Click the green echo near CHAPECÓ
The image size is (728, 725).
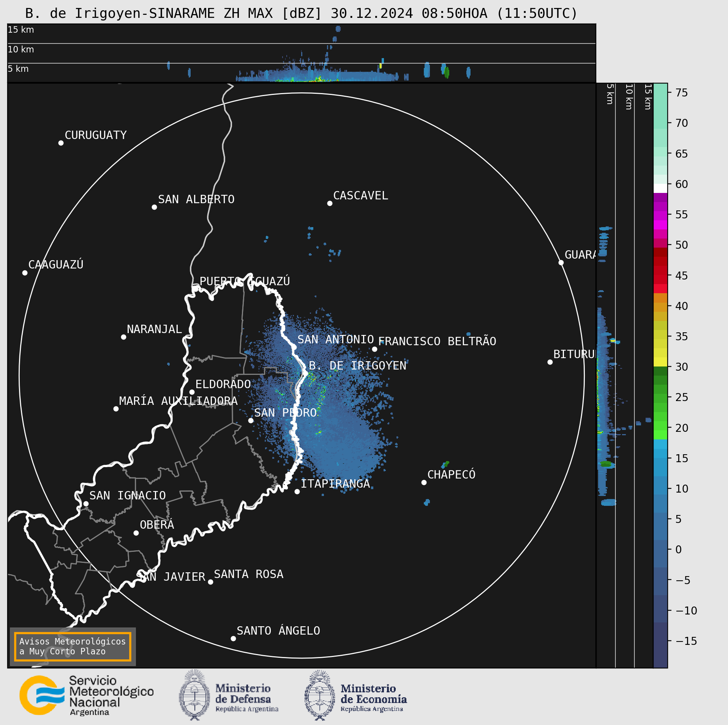[x=446, y=463]
